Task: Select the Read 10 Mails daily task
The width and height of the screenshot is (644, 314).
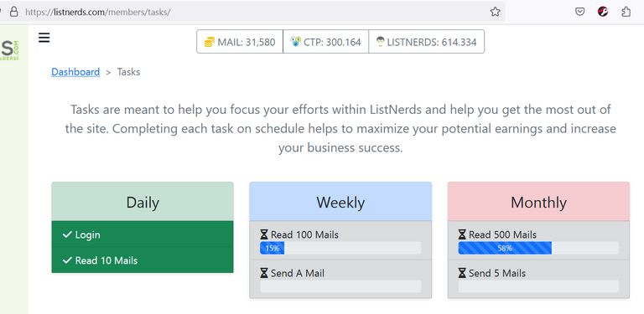Action: click(x=143, y=260)
